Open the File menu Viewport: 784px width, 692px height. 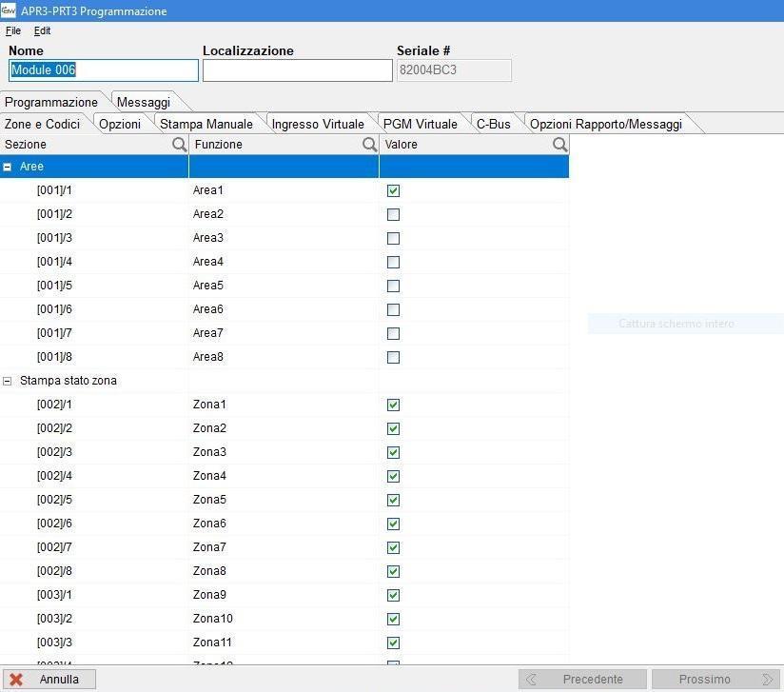tap(13, 31)
